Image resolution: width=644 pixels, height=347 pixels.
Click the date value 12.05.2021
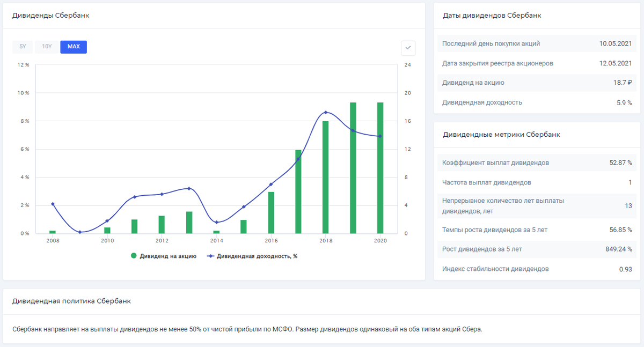pyautogui.click(x=616, y=63)
